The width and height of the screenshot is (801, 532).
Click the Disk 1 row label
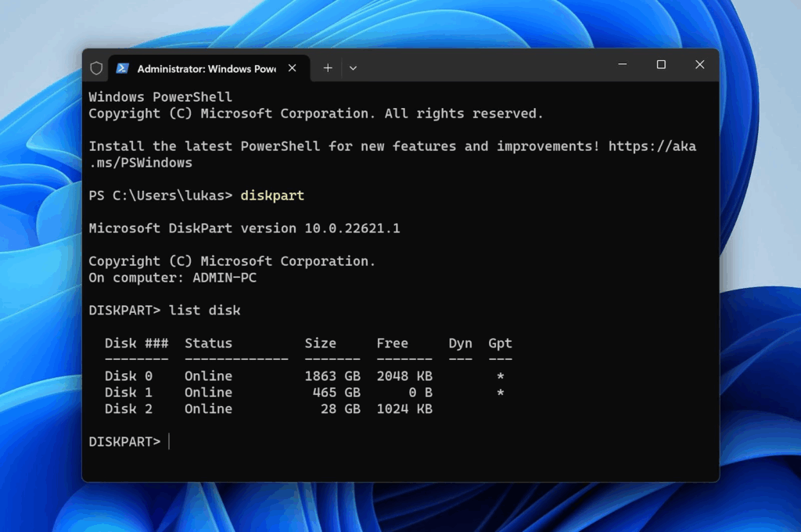coord(128,393)
